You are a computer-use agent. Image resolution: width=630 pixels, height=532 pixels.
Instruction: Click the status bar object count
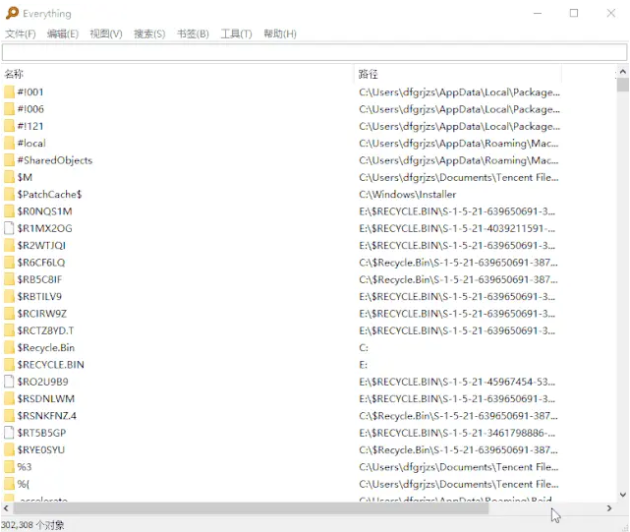(x=33, y=525)
